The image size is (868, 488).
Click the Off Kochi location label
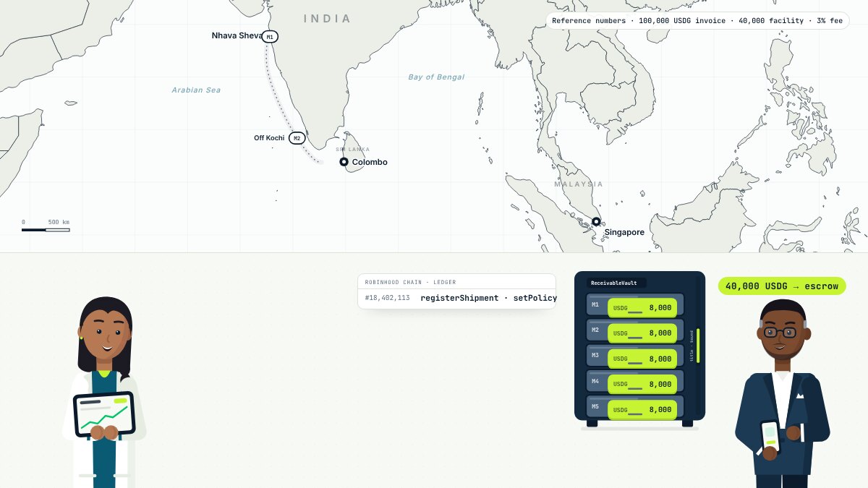[269, 138]
